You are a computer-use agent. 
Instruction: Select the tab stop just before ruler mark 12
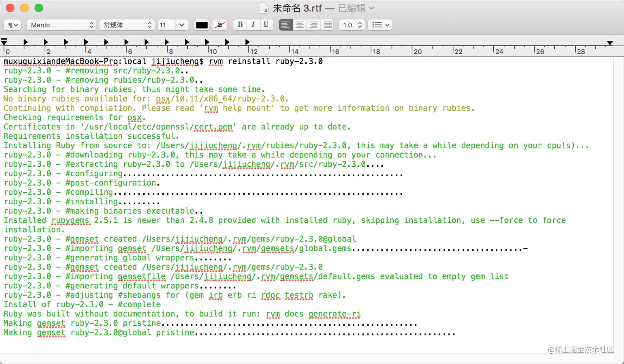pyautogui.click(x=247, y=42)
